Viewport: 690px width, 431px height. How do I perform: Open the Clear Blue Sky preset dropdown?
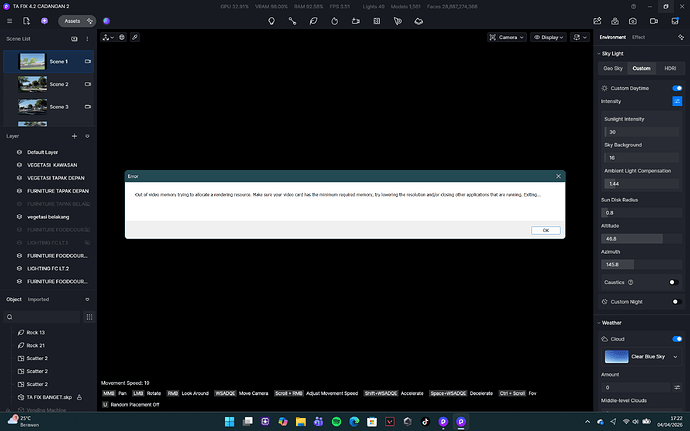click(x=641, y=357)
